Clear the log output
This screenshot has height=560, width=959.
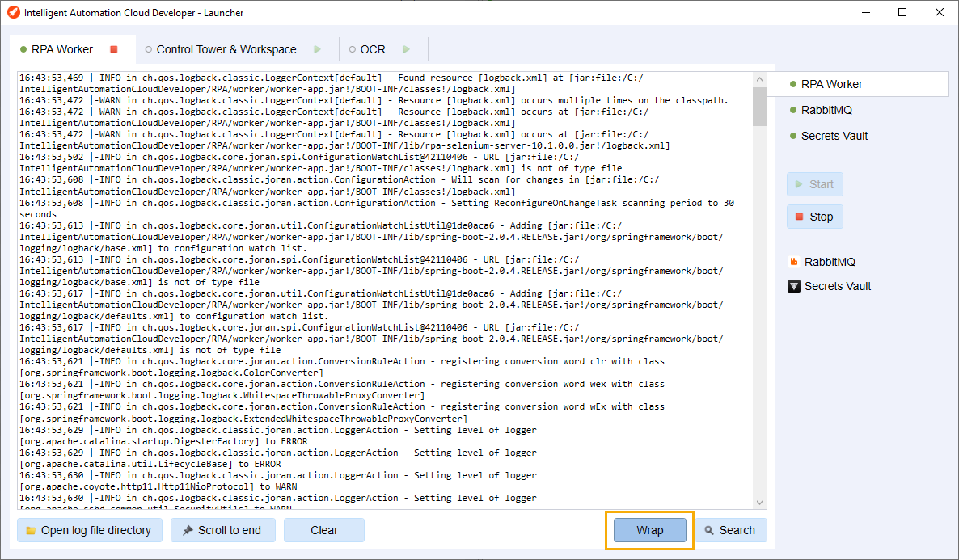[324, 530]
